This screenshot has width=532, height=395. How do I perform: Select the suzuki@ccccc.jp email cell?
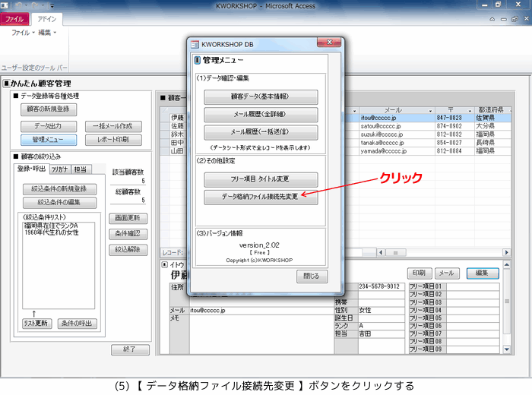(x=397, y=134)
